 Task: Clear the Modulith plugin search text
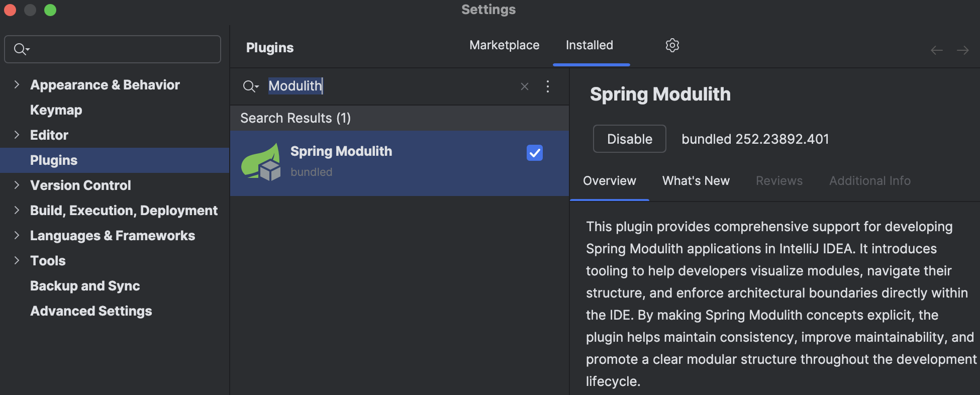tap(525, 86)
